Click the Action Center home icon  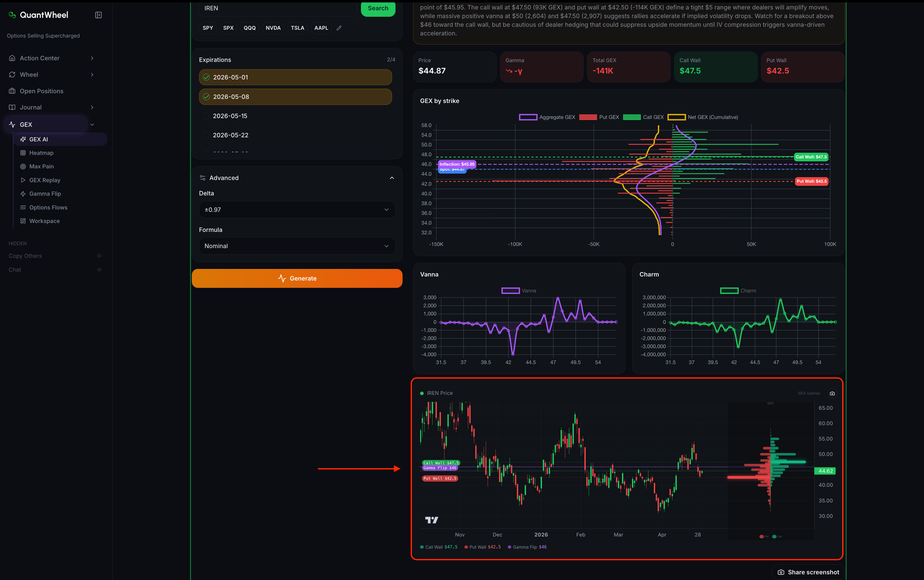(x=12, y=58)
